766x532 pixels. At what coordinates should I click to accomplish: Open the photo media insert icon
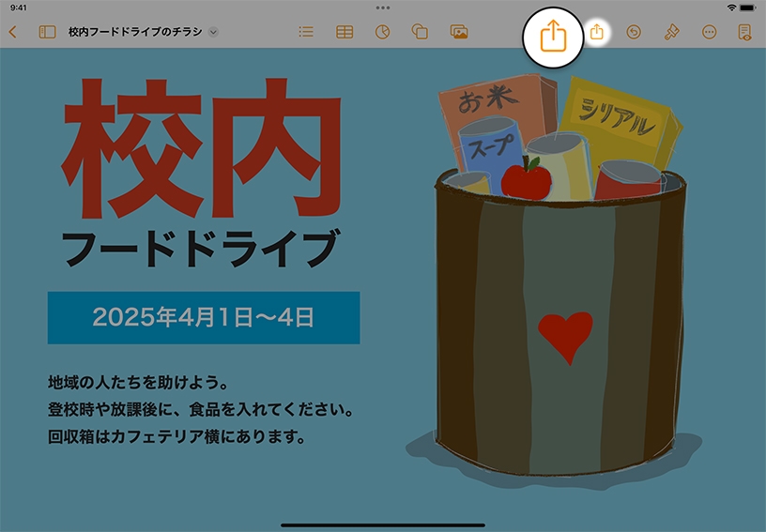click(x=459, y=32)
